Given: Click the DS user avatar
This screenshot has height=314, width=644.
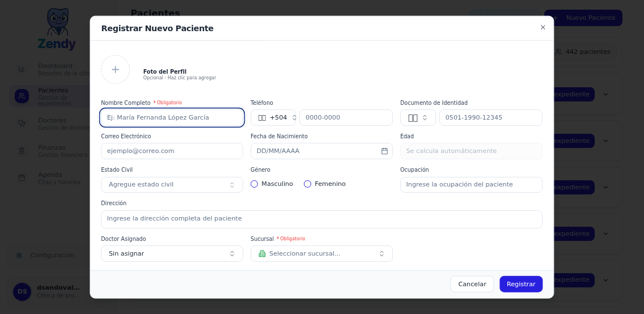Looking at the screenshot, I should pyautogui.click(x=22, y=292).
